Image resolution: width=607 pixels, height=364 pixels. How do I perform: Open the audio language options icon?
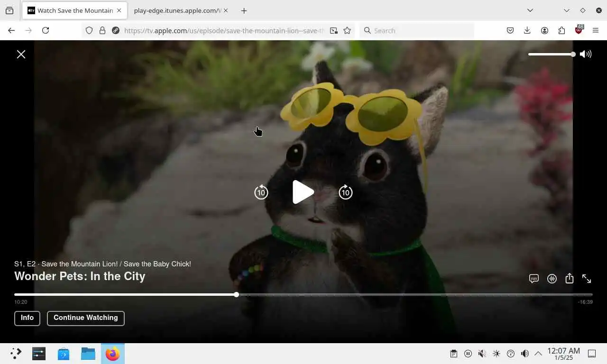[x=552, y=279]
